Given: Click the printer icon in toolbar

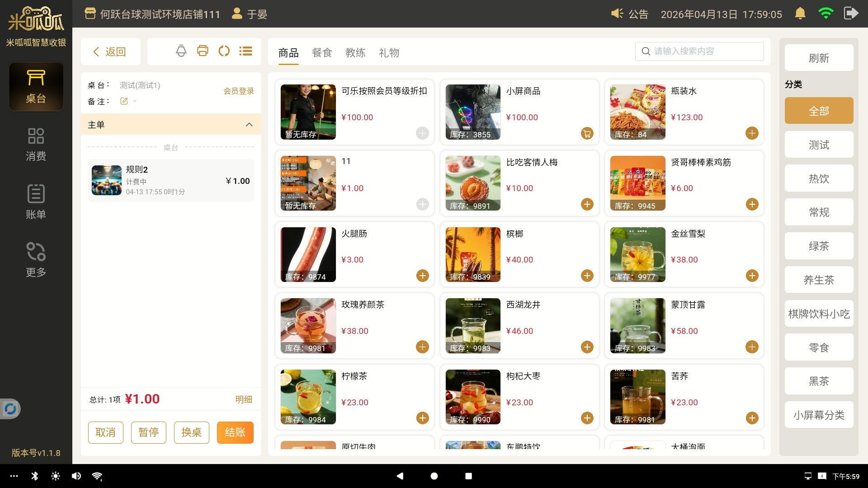Looking at the screenshot, I should click(203, 51).
